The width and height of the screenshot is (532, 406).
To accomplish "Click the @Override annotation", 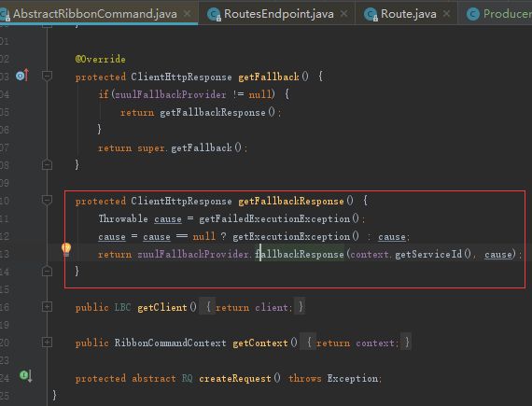I will pyautogui.click(x=101, y=60).
